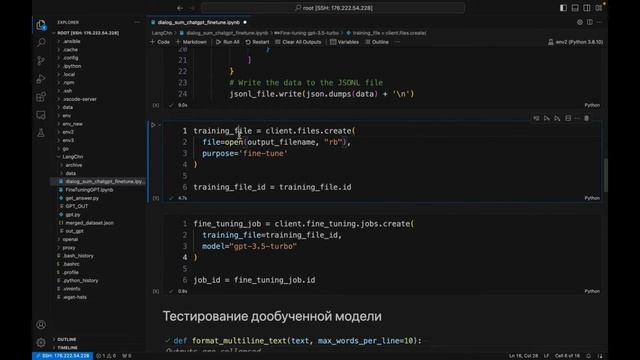Image resolution: width=640 pixels, height=360 pixels.
Task: Open Explorer more actions ellipsis
Action: point(137,22)
